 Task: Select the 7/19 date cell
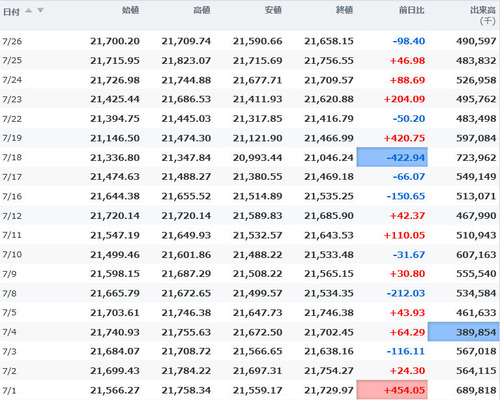point(12,138)
